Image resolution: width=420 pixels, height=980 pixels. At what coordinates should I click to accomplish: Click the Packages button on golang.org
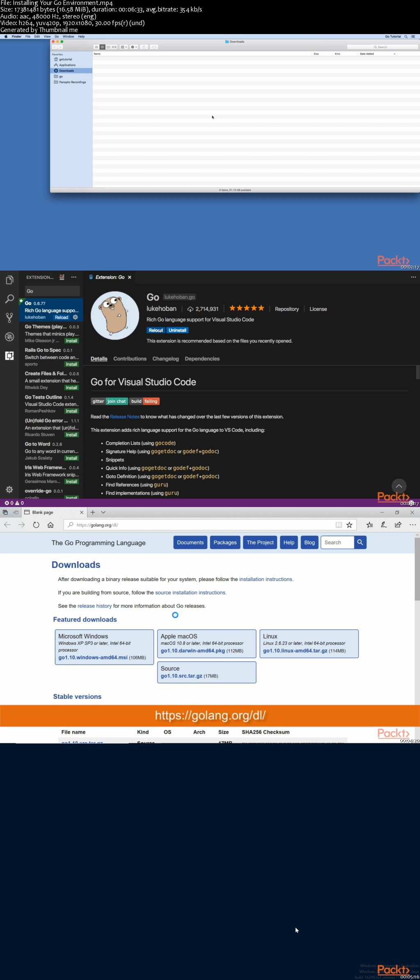[x=225, y=542]
